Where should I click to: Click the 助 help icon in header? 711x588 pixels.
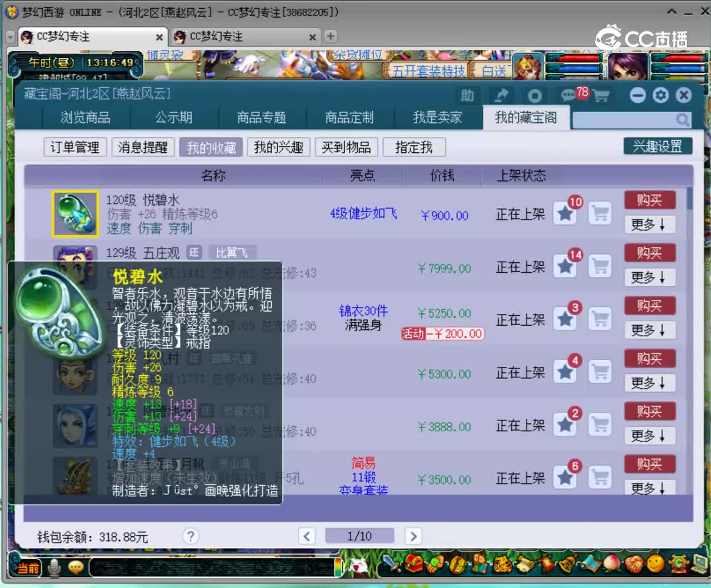[467, 96]
